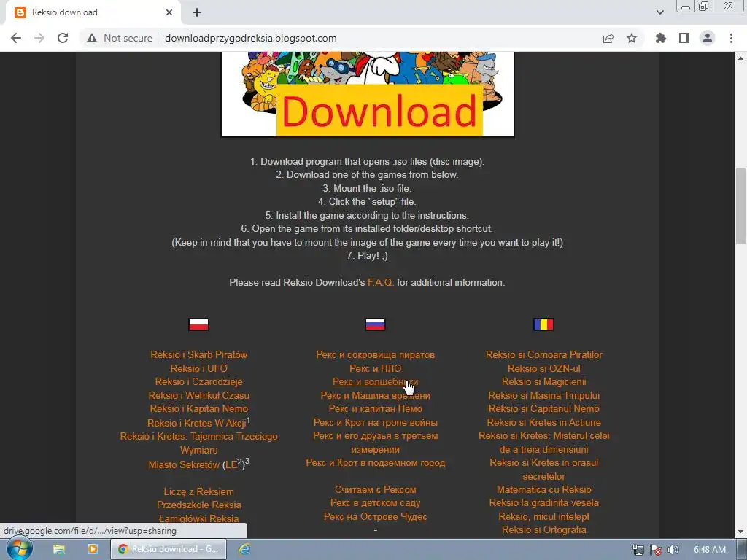Open Reksio i Kretes W Akcji link
The height and width of the screenshot is (560, 747).
tap(197, 424)
